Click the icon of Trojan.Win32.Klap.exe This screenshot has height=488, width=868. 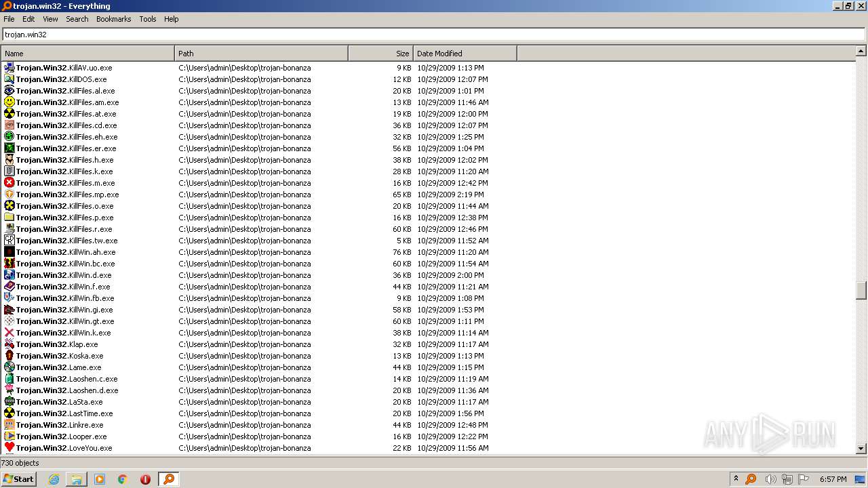click(9, 344)
